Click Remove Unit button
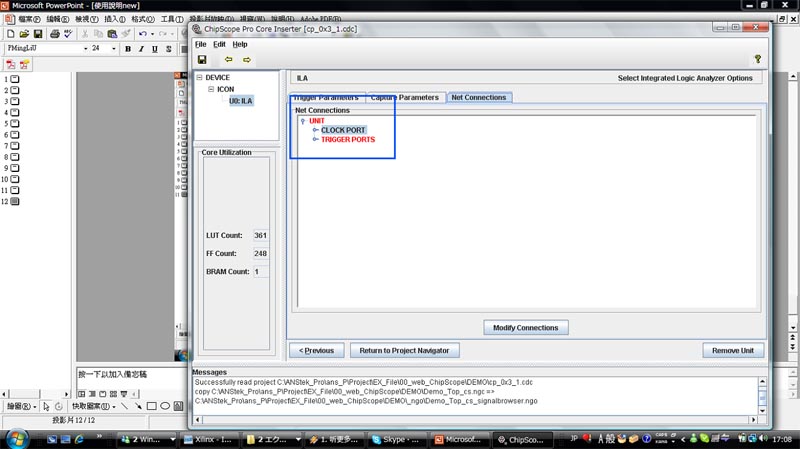 (733, 351)
